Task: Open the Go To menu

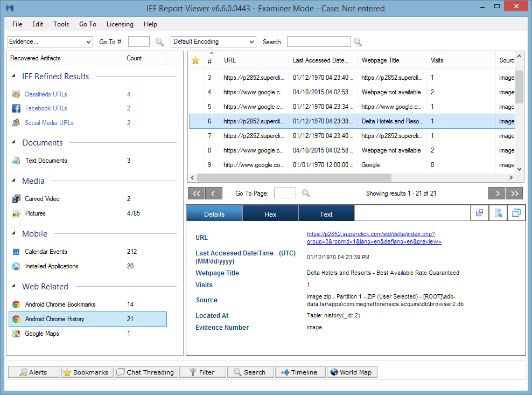Action: (88, 24)
